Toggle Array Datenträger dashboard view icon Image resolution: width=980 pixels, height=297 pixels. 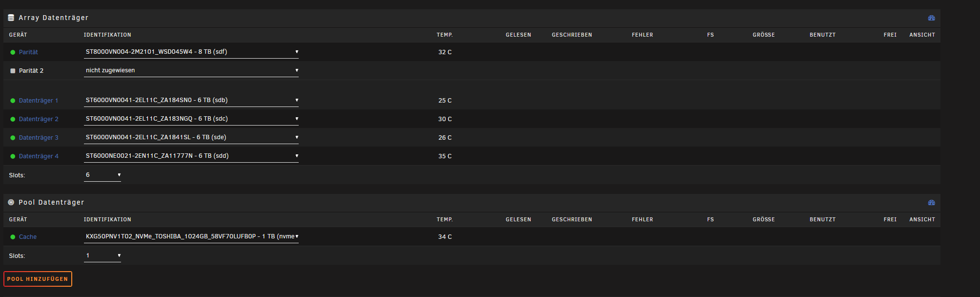pos(931,18)
